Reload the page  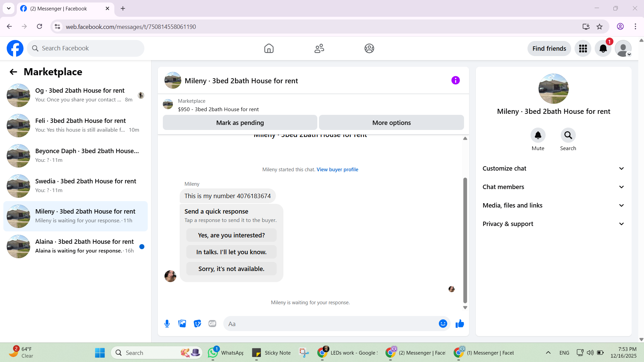[39, 27]
